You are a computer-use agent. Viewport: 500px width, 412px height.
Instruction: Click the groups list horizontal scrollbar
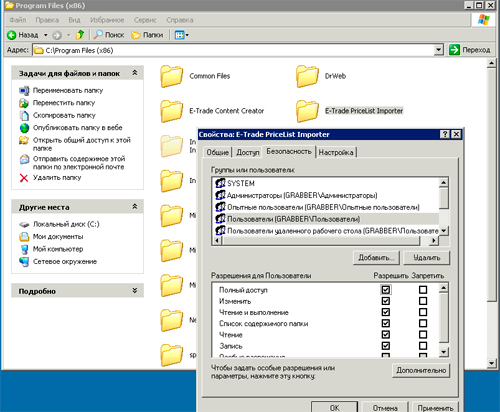pos(326,240)
